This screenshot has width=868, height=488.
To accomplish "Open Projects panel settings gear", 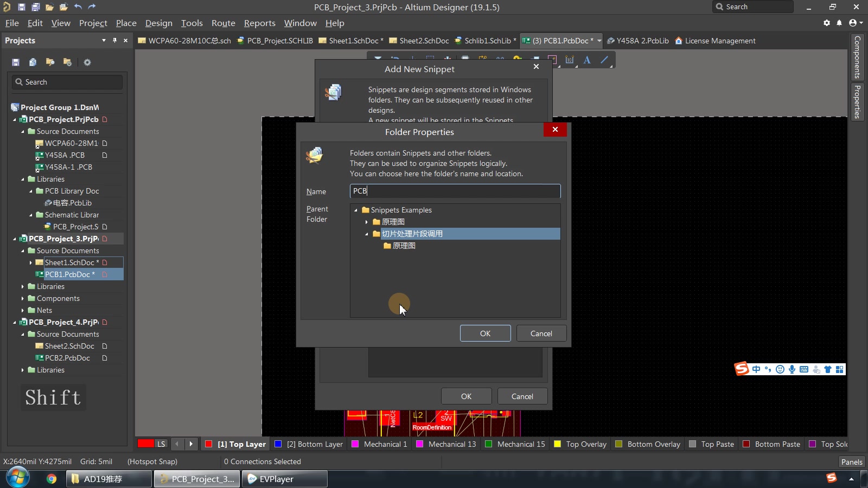I will (x=87, y=62).
